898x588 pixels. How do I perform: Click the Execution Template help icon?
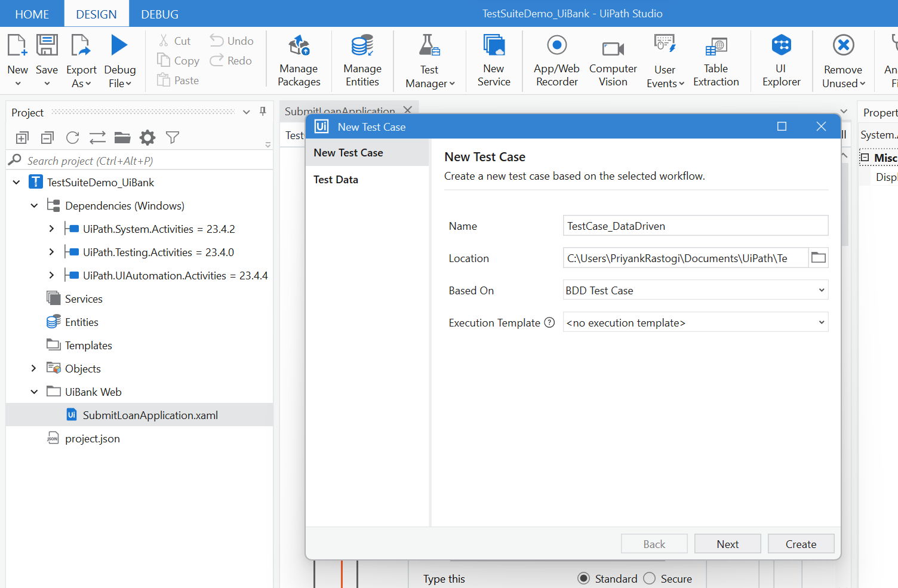coord(549,322)
